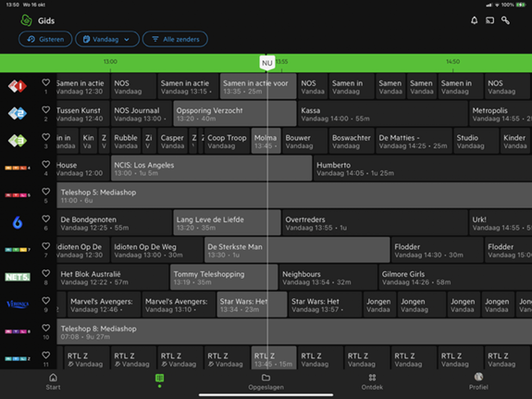Screen dimensions: 532x399
Task: Open the Opgeslagen tab
Action: tap(266, 382)
